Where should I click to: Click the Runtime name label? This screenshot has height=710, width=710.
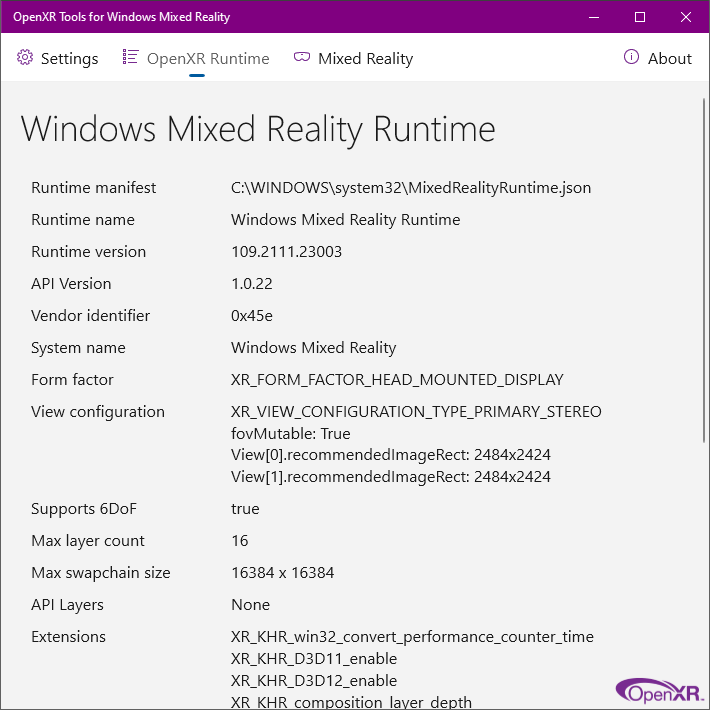83,220
